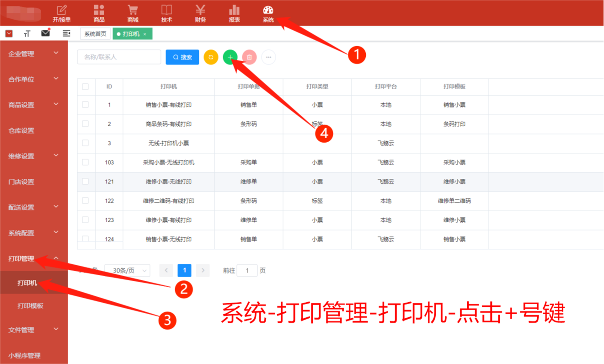Switch to the 系统首页 tab

pyautogui.click(x=95, y=34)
